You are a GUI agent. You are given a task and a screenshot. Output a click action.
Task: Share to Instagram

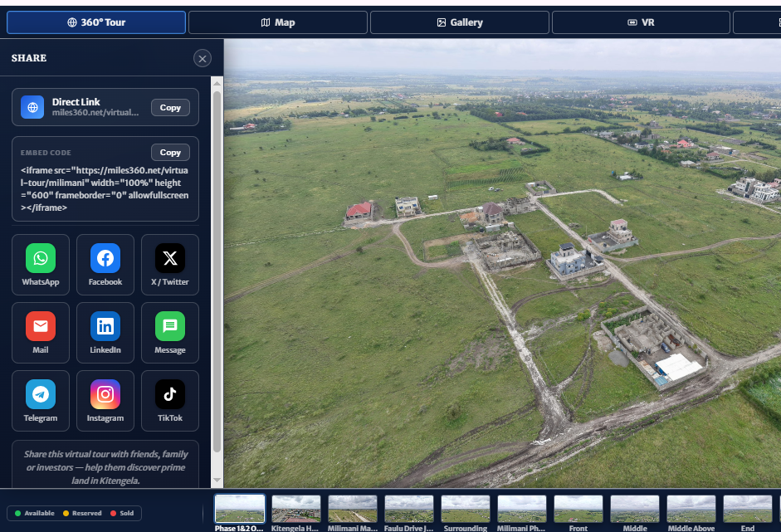click(x=105, y=401)
